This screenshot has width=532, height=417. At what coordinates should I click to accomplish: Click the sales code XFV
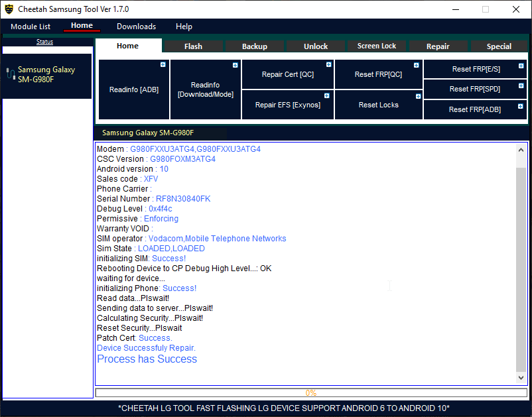pyautogui.click(x=151, y=179)
